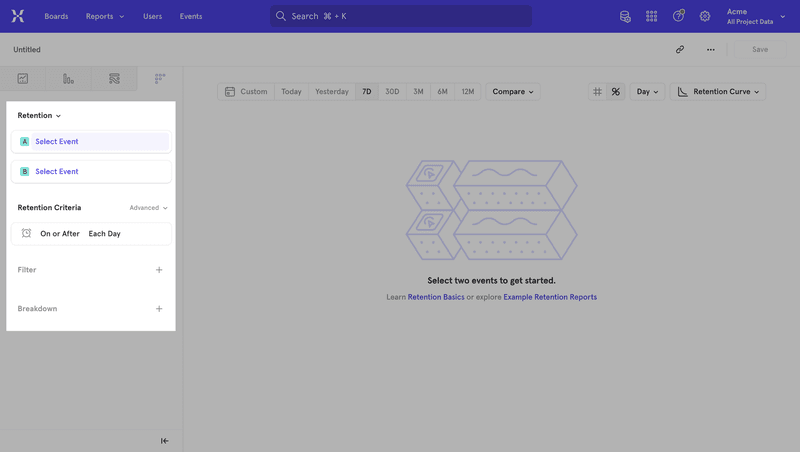Click the retention criteria alarm clock icon
The height and width of the screenshot is (452, 800).
tap(26, 233)
